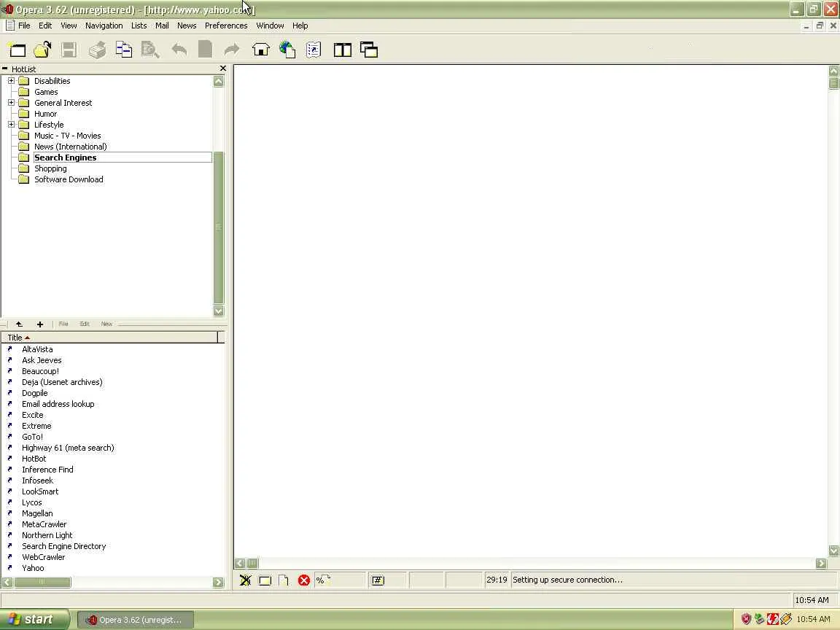Image resolution: width=840 pixels, height=630 pixels.
Task: Click the red shield tray icon
Action: (x=746, y=619)
